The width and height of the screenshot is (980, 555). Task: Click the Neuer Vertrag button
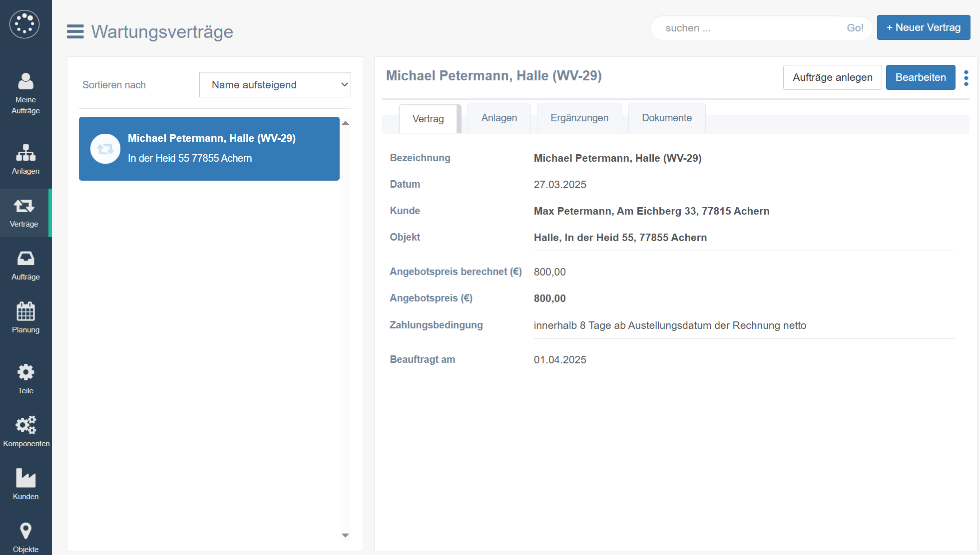[923, 27]
